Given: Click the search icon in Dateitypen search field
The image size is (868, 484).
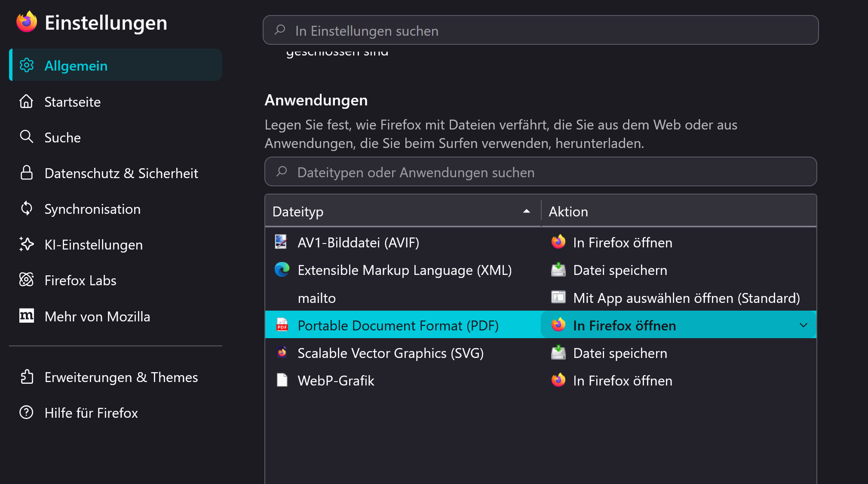Looking at the screenshot, I should point(282,171).
